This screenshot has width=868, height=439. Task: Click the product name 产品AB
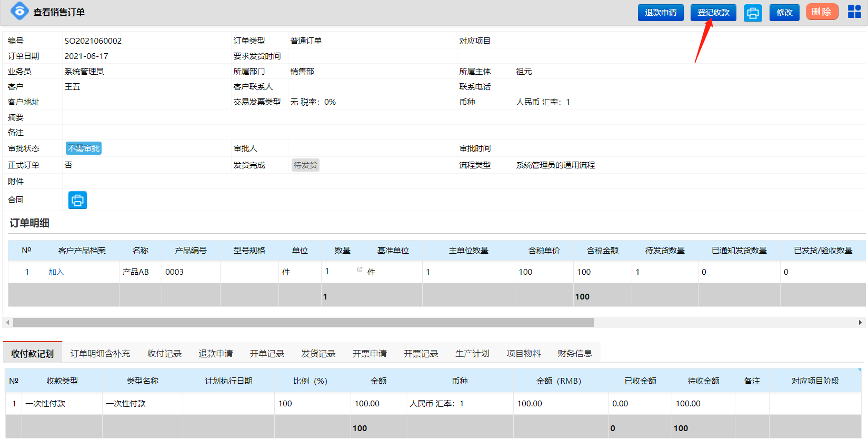[x=136, y=272]
